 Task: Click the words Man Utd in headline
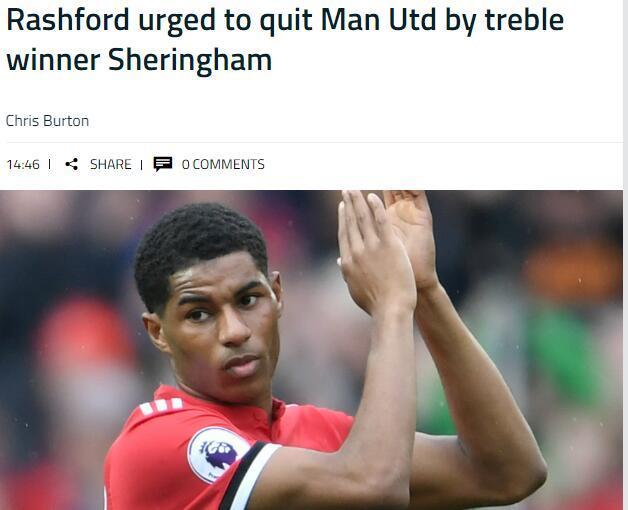tap(378, 20)
